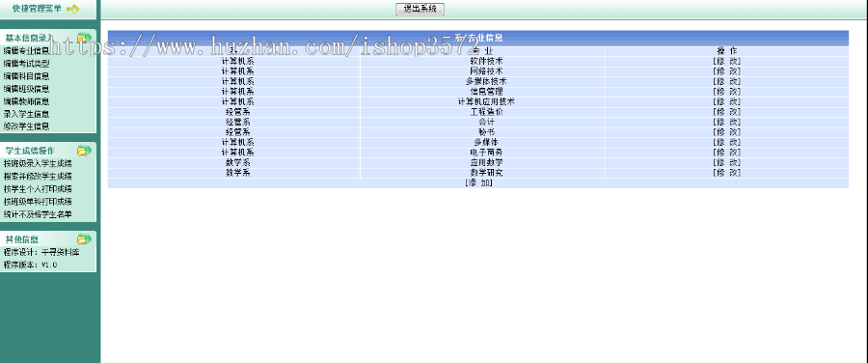Click 修改 link for 数学研究 row

point(726,173)
